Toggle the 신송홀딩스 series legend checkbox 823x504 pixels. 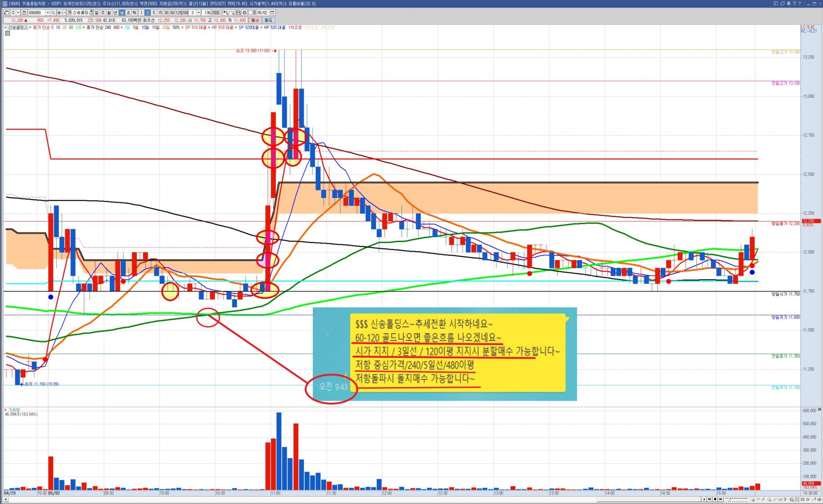(x=6, y=27)
